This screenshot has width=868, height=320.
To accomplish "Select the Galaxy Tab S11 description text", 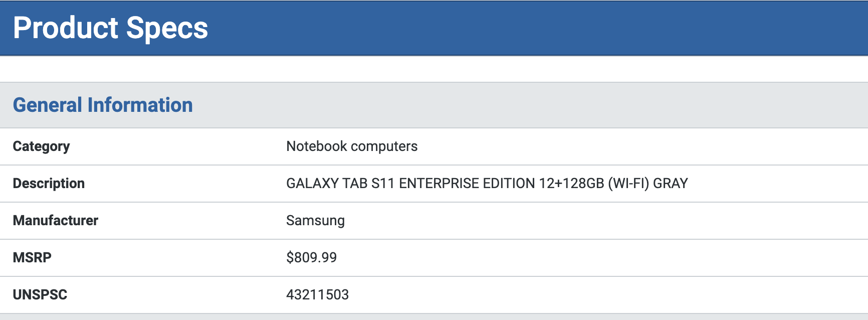I will [487, 184].
